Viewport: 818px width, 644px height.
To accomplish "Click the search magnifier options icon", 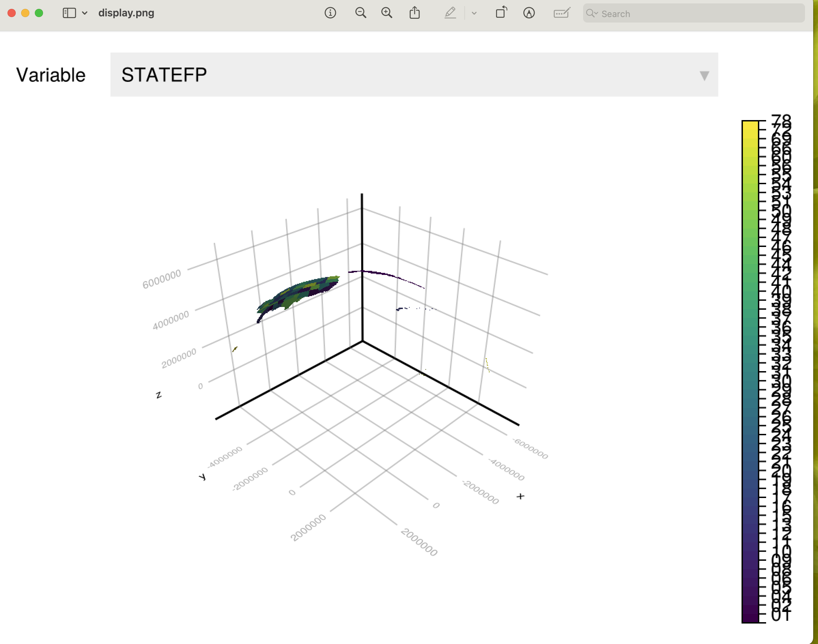I will click(592, 14).
